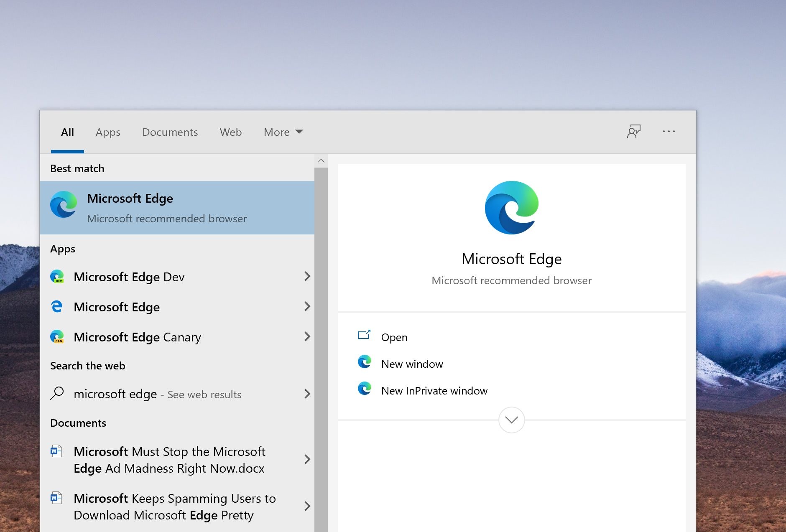Click the 'Best match' section header
Viewport: 786px width, 532px height.
click(77, 168)
